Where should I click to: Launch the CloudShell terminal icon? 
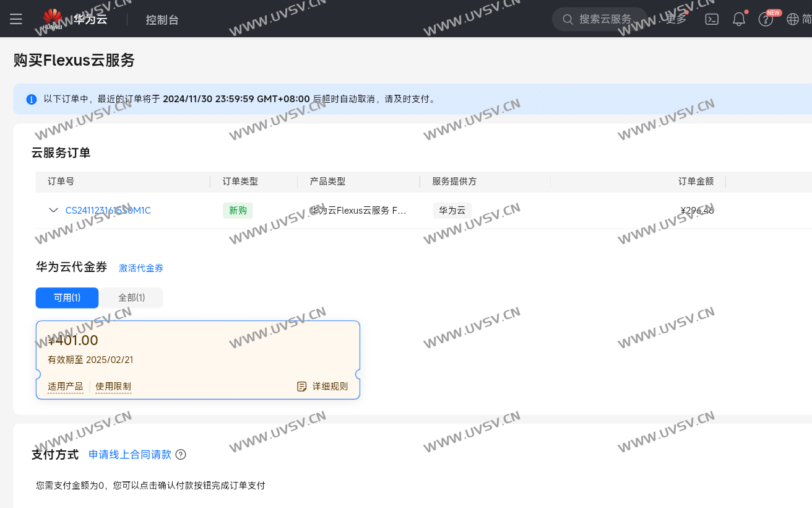[712, 19]
